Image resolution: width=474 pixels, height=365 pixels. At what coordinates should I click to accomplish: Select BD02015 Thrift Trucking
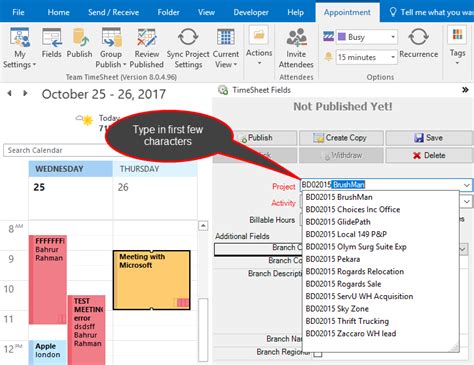tap(380, 321)
